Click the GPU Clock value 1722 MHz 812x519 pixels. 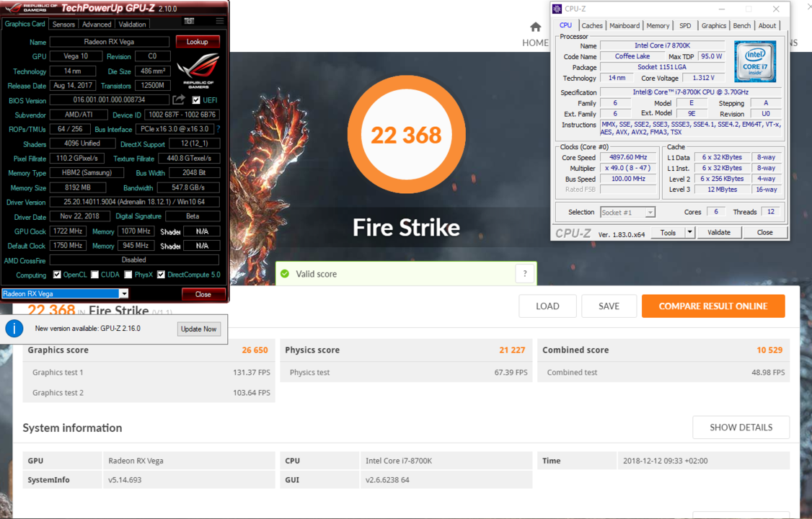[68, 231]
